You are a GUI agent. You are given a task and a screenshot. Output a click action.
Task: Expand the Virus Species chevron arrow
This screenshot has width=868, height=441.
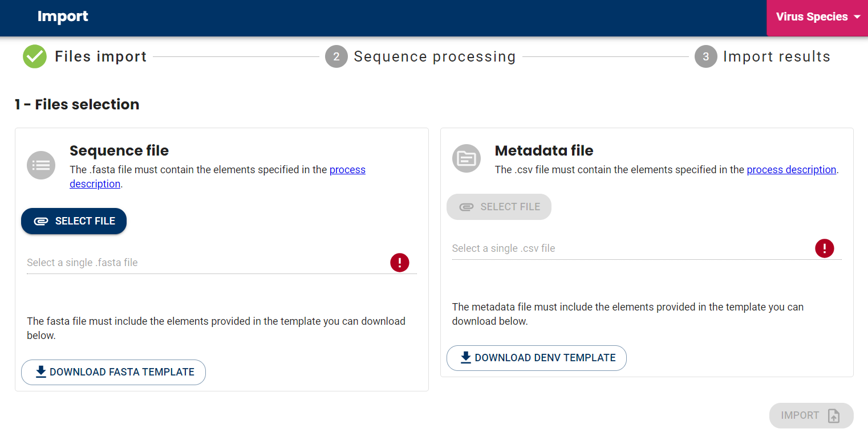click(x=855, y=17)
